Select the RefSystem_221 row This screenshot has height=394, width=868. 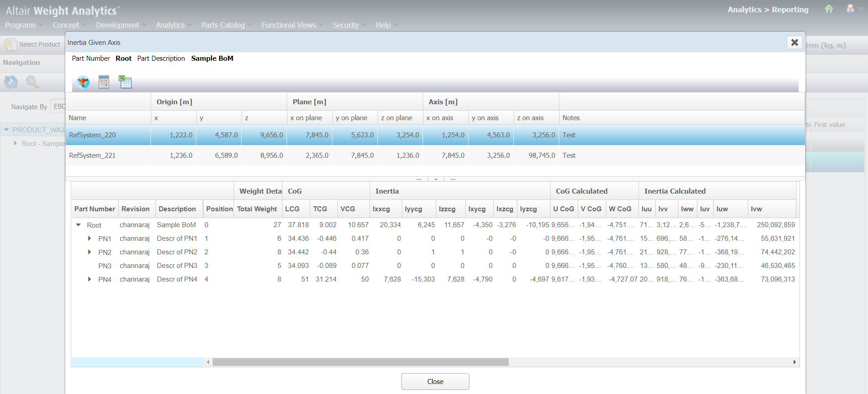click(x=93, y=156)
